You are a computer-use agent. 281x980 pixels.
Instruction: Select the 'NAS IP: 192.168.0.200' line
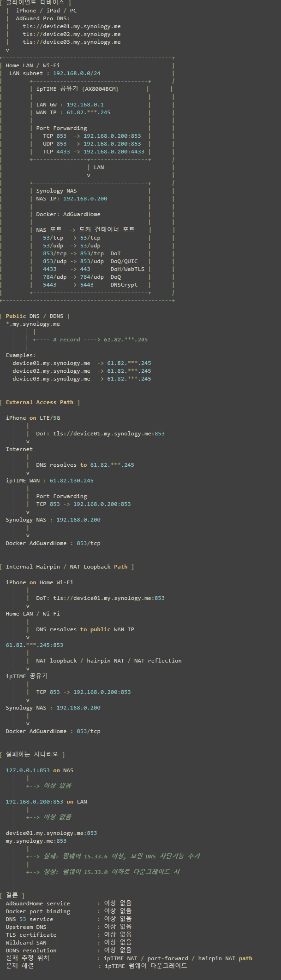click(x=72, y=199)
